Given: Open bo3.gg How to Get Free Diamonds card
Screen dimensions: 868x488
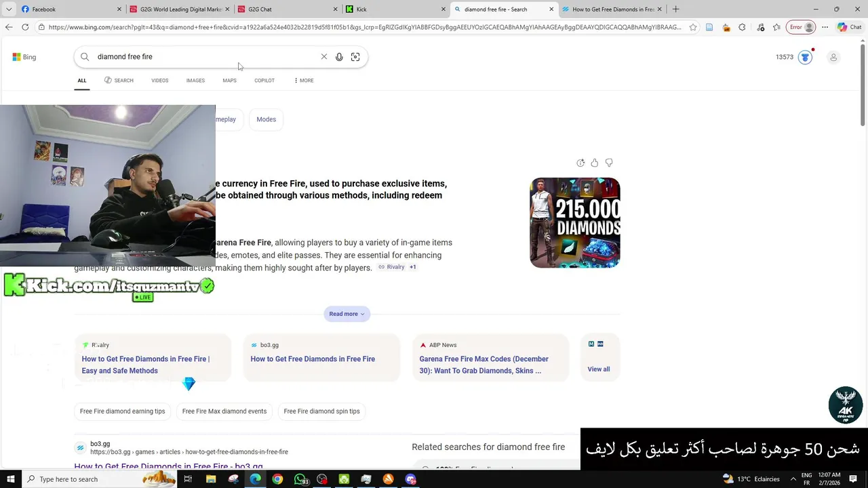Looking at the screenshot, I should click(x=321, y=358).
